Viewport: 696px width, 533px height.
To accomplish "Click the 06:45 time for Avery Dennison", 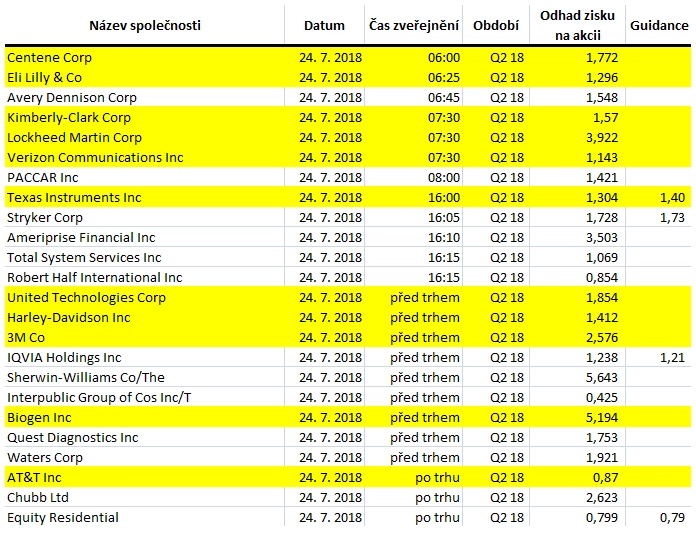I will coord(444,98).
